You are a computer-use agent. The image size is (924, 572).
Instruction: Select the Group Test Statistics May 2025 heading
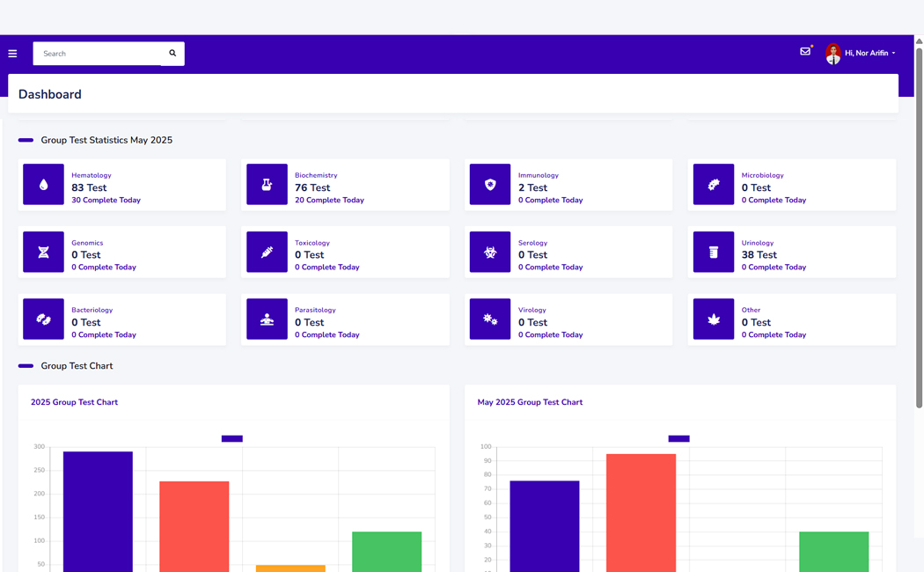[x=106, y=139]
